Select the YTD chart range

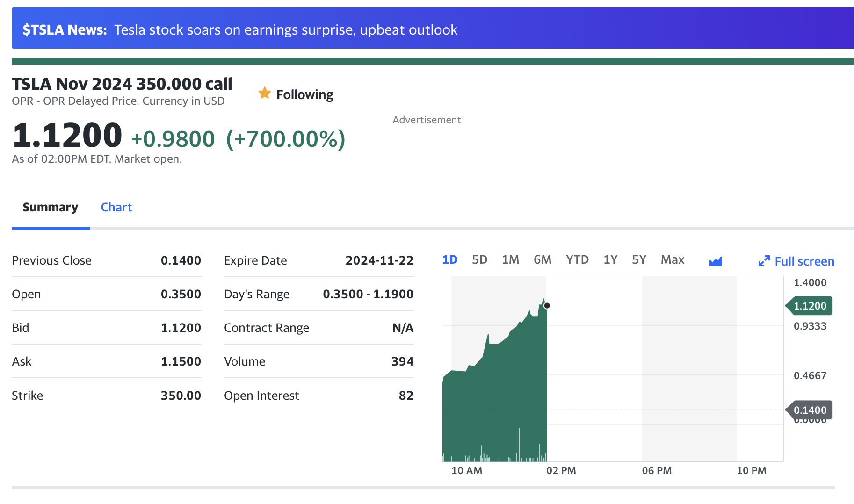578,259
